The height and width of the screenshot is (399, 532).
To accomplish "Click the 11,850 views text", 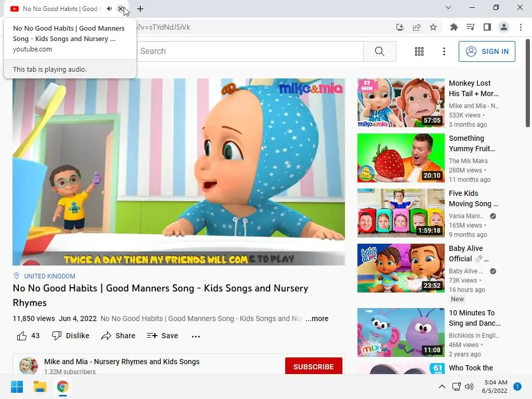I will point(34,318).
